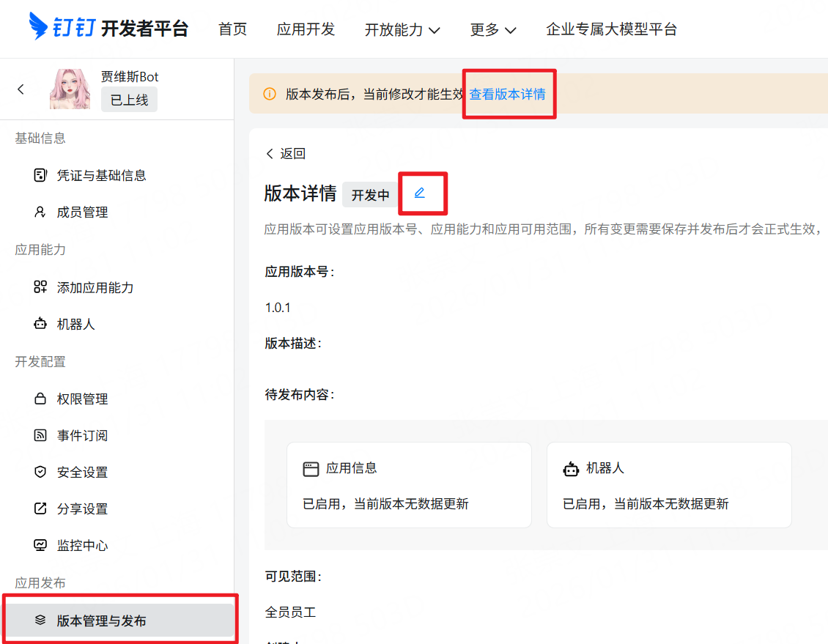Open the 应用开发 nav item
The width and height of the screenshot is (828, 644).
point(306,29)
